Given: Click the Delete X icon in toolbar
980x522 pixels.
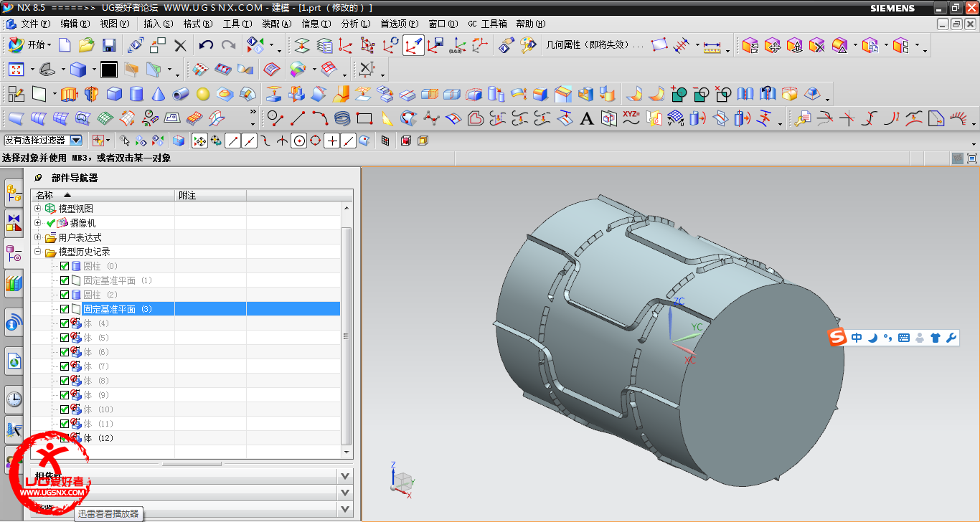Looking at the screenshot, I should pyautogui.click(x=180, y=46).
